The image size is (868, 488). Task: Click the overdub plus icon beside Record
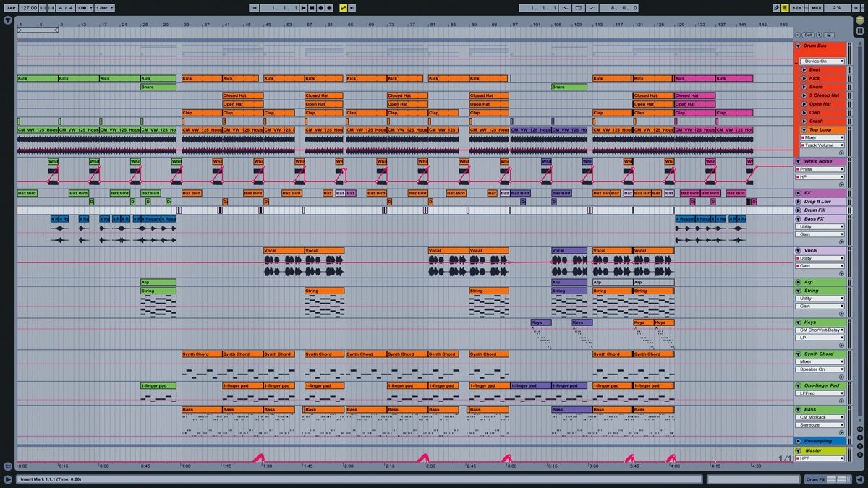[329, 7]
